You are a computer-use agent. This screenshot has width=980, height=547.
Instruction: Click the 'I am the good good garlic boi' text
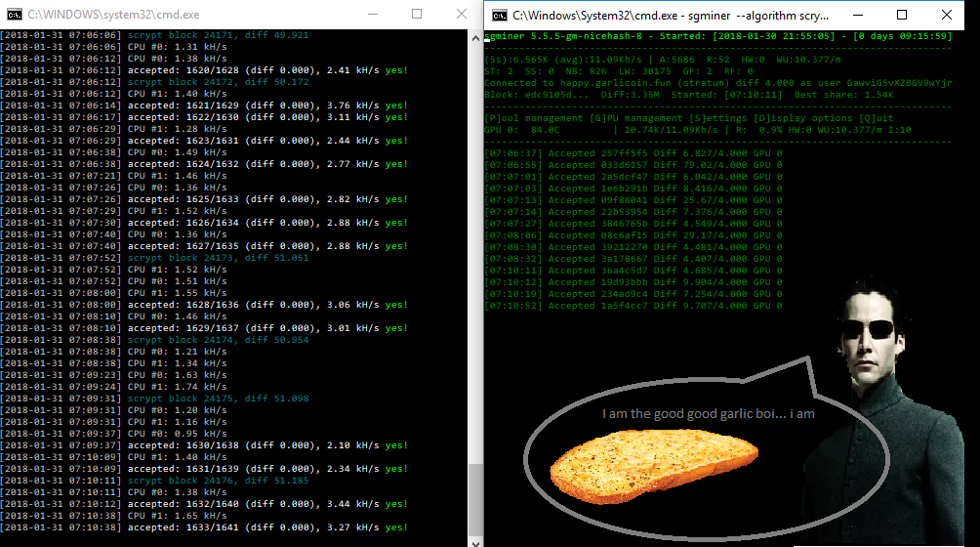tap(708, 414)
